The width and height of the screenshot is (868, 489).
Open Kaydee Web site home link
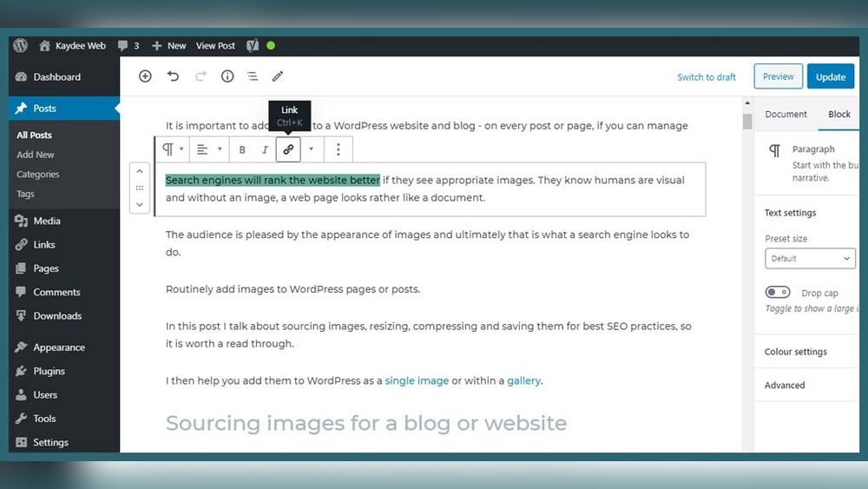(x=73, y=45)
